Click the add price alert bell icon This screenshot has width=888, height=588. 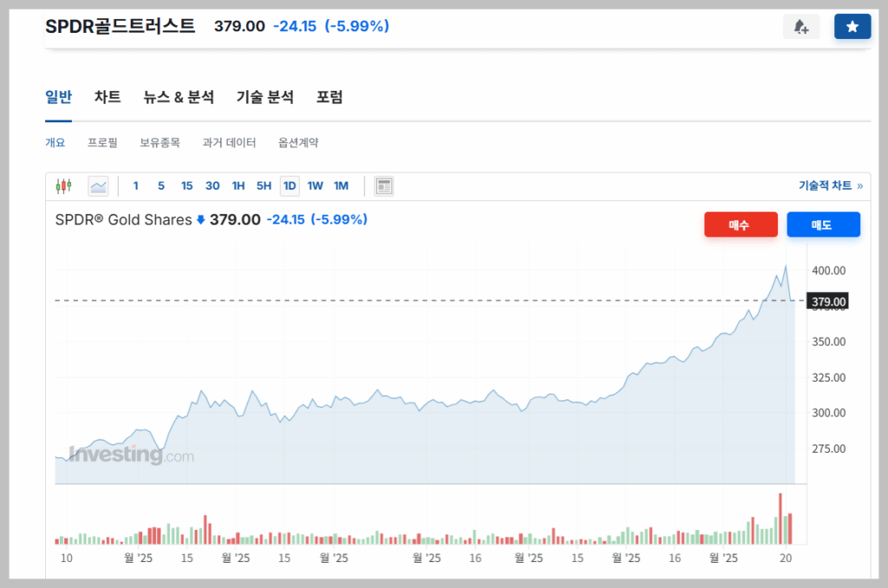[x=800, y=27]
